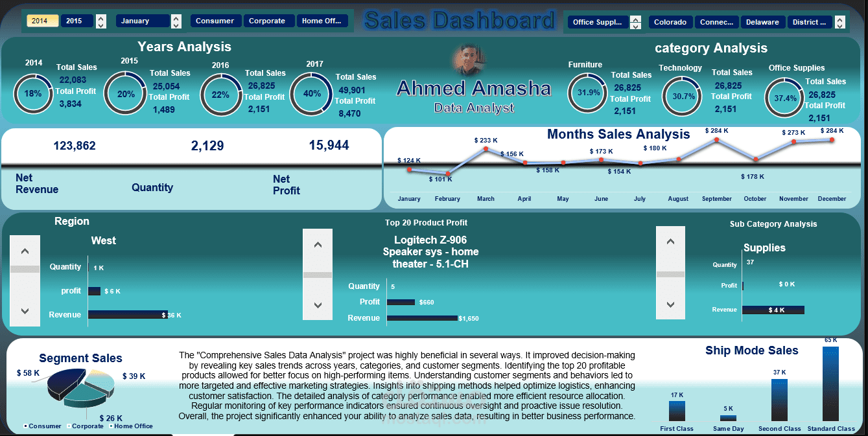The width and height of the screenshot is (868, 436).
Task: Click the Colorado state filter button
Action: (670, 21)
